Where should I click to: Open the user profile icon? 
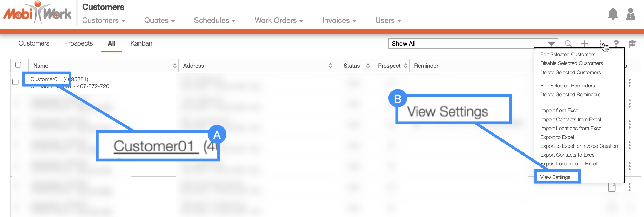tap(630, 14)
